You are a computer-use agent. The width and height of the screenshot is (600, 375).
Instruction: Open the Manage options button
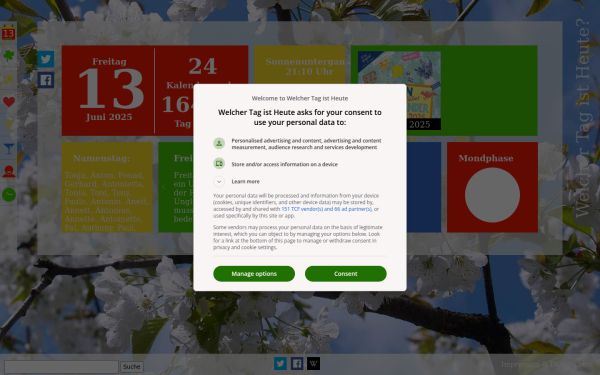(x=254, y=274)
